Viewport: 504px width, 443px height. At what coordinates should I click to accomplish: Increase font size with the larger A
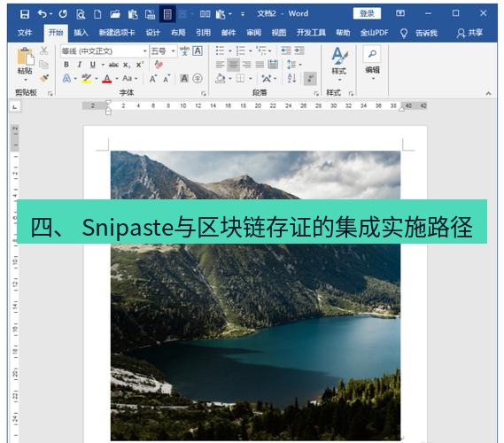[153, 79]
